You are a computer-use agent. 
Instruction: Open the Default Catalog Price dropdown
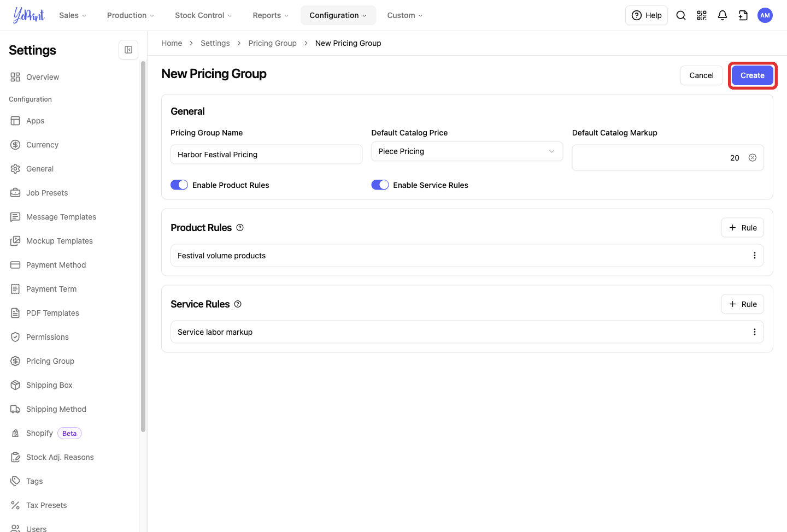(x=467, y=151)
